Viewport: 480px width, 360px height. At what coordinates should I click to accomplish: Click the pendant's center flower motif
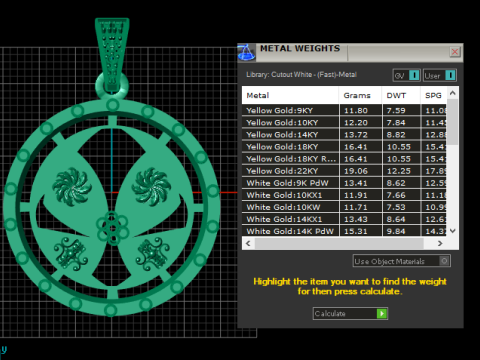click(112, 228)
